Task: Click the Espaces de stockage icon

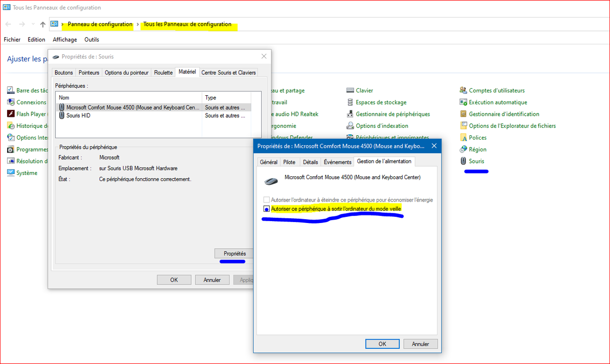Action: pyautogui.click(x=350, y=102)
